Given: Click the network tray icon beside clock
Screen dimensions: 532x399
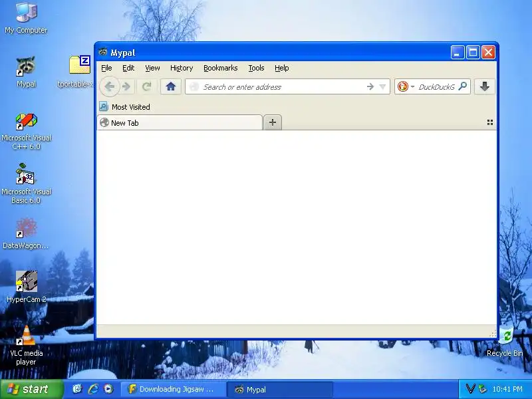Looking at the screenshot, I should [x=482, y=389].
